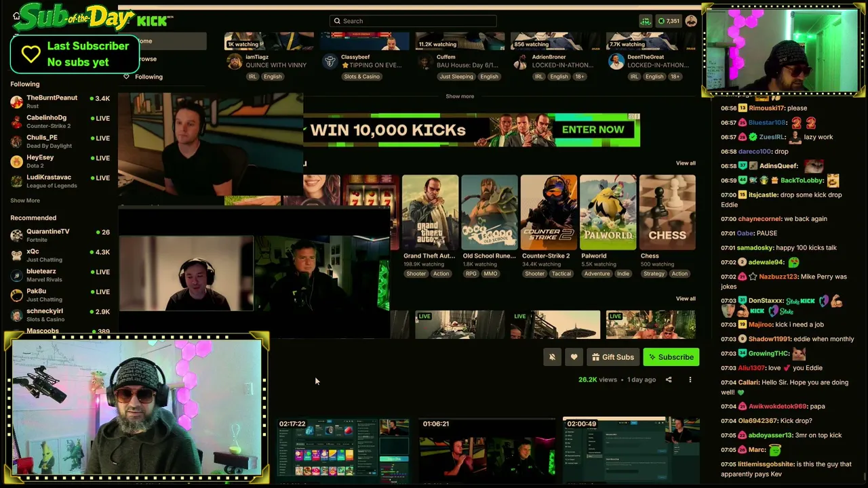868x488 pixels.
Task: Click the Gift Subs button
Action: [x=612, y=357]
